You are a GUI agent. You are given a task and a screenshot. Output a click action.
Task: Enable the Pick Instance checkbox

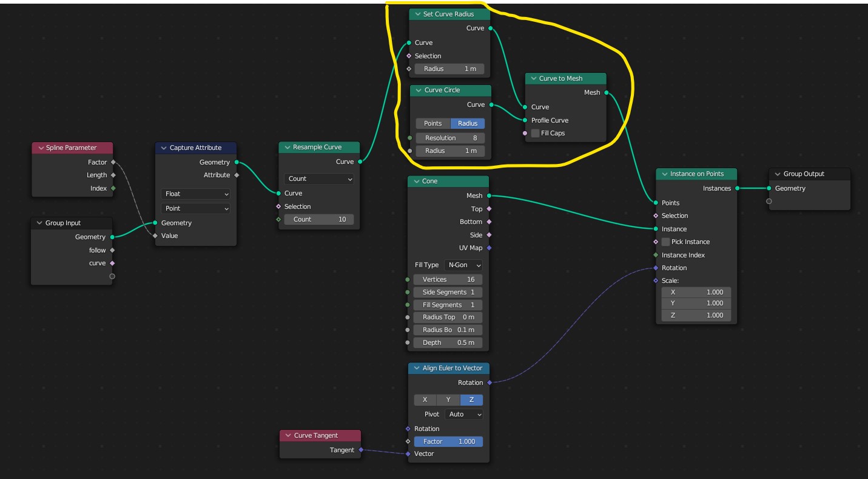[x=665, y=242]
